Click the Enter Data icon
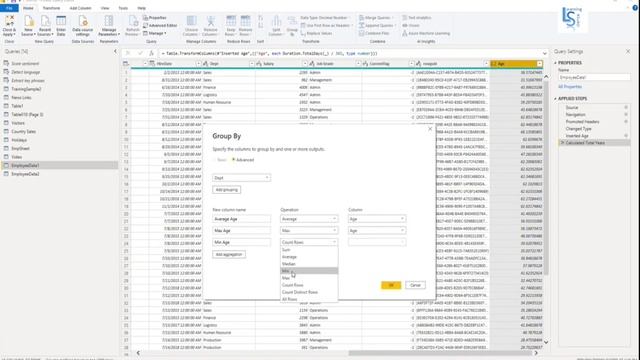The image size is (640, 360). click(x=61, y=26)
